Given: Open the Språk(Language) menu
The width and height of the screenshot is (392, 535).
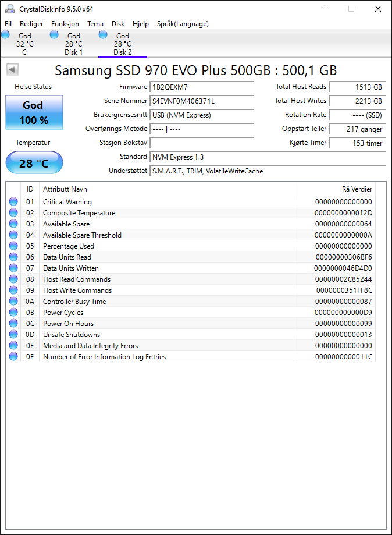Looking at the screenshot, I should [183, 24].
